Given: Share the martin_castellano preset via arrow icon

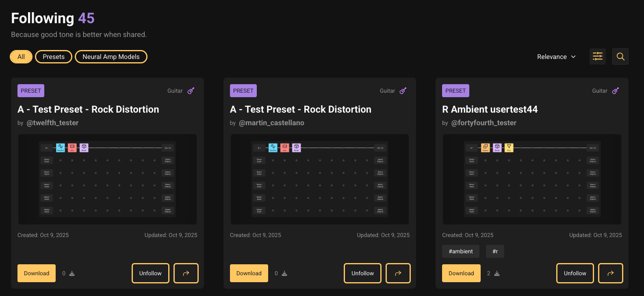Looking at the screenshot, I should pos(398,273).
